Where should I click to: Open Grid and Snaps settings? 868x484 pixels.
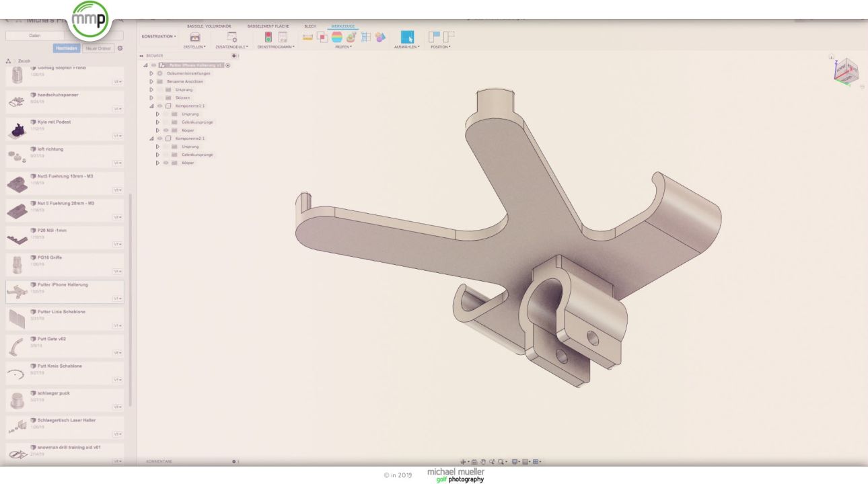(527, 462)
